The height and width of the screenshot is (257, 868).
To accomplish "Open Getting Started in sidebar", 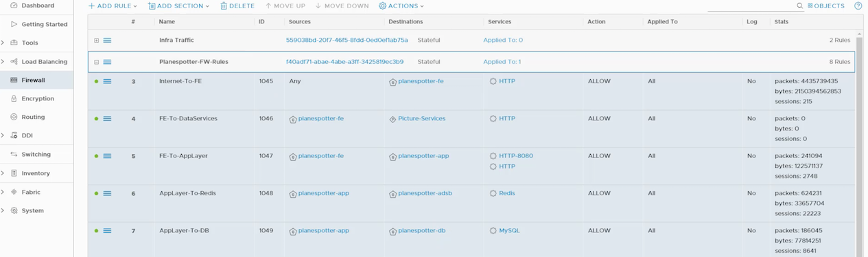I will point(44,24).
